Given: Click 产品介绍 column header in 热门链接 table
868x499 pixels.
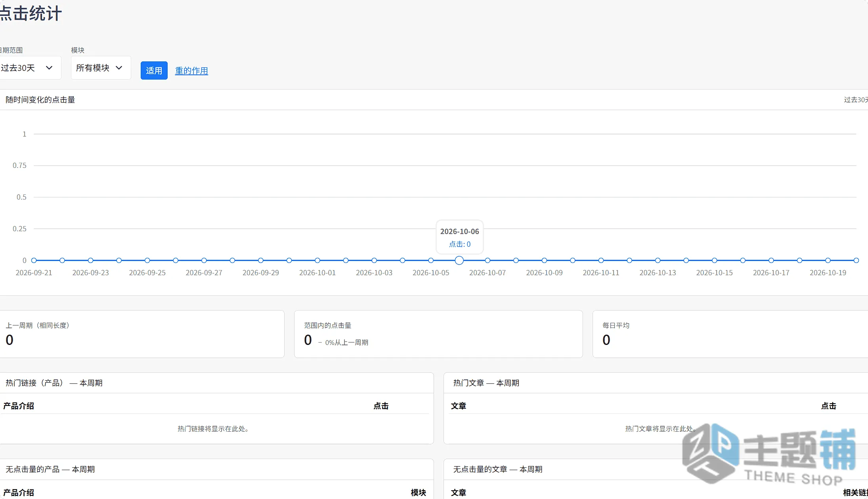Looking at the screenshot, I should pos(19,406).
